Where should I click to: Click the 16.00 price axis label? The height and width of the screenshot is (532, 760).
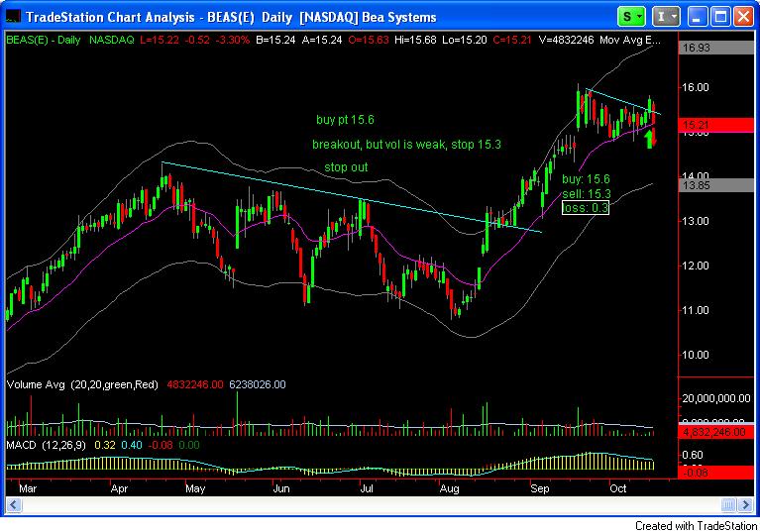click(696, 87)
